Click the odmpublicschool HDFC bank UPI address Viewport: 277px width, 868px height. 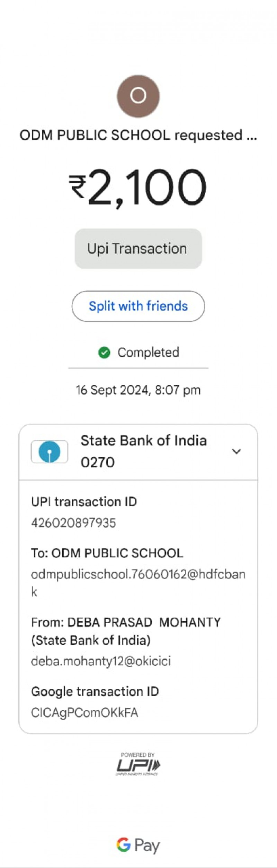point(138,574)
